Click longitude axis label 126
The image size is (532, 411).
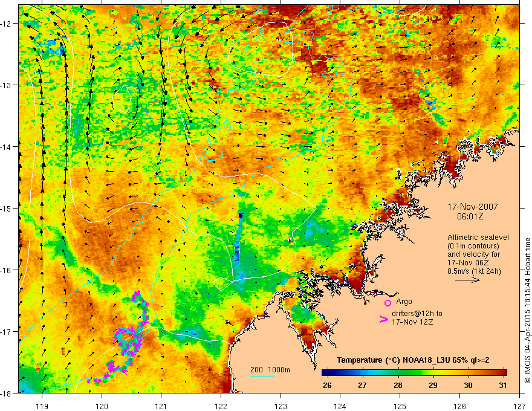click(x=459, y=406)
